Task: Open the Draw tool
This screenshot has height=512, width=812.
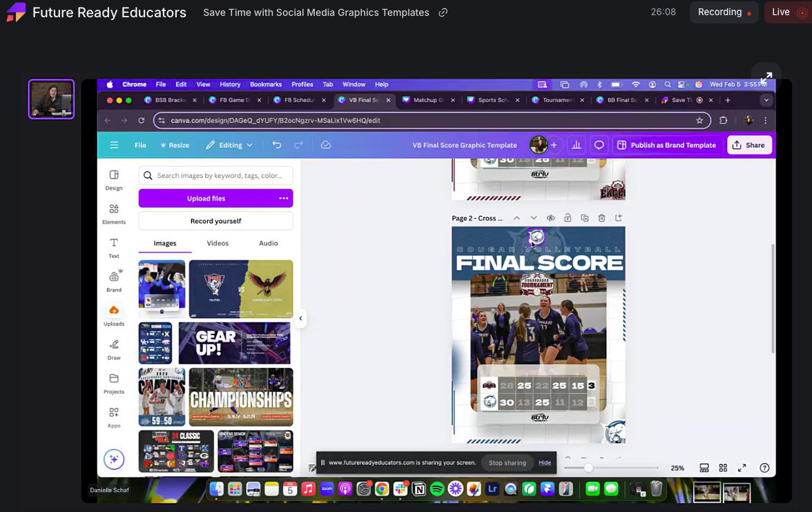Action: click(x=114, y=348)
